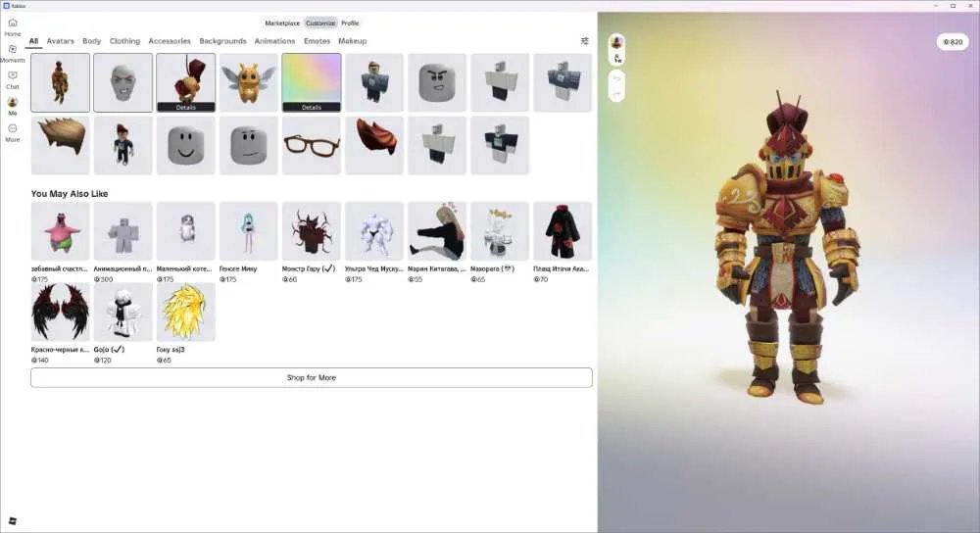This screenshot has width=980, height=533.
Task: Switch to the Clothing category
Action: [124, 40]
